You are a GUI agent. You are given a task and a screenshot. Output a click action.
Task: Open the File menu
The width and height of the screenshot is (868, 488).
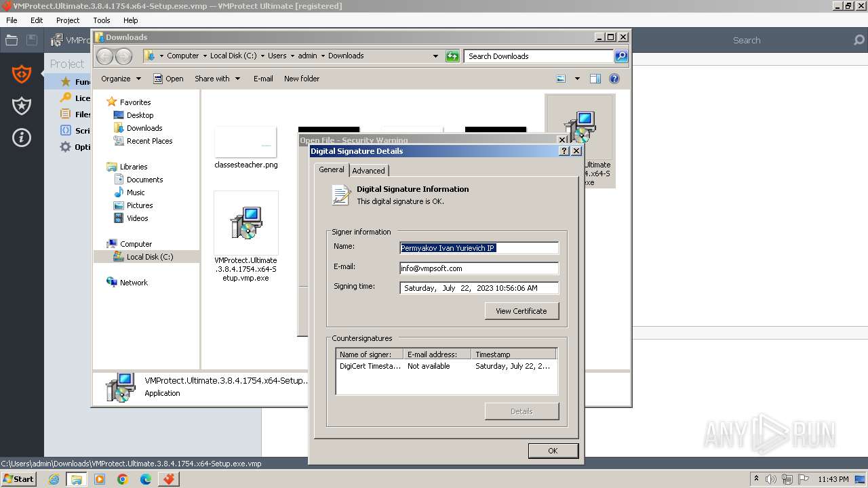click(x=12, y=20)
